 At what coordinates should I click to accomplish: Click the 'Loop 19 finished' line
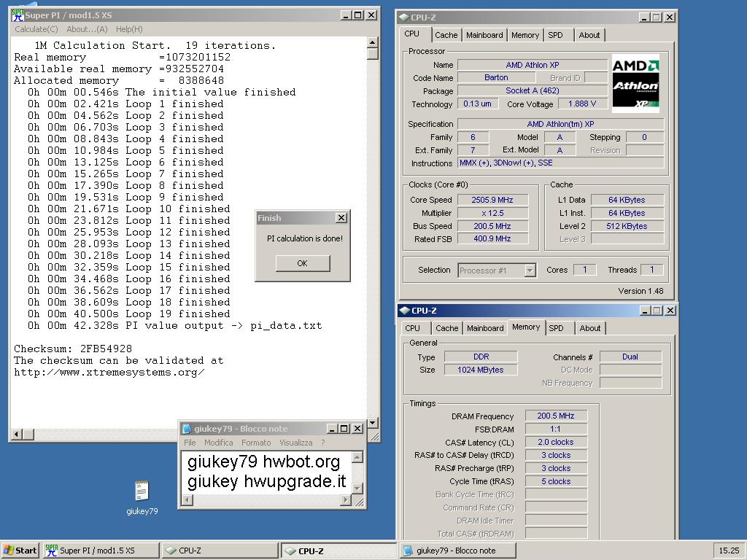coord(128,314)
